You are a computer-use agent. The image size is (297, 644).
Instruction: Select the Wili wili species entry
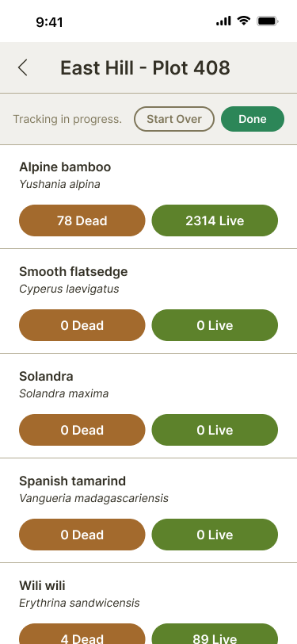pyautogui.click(x=42, y=585)
